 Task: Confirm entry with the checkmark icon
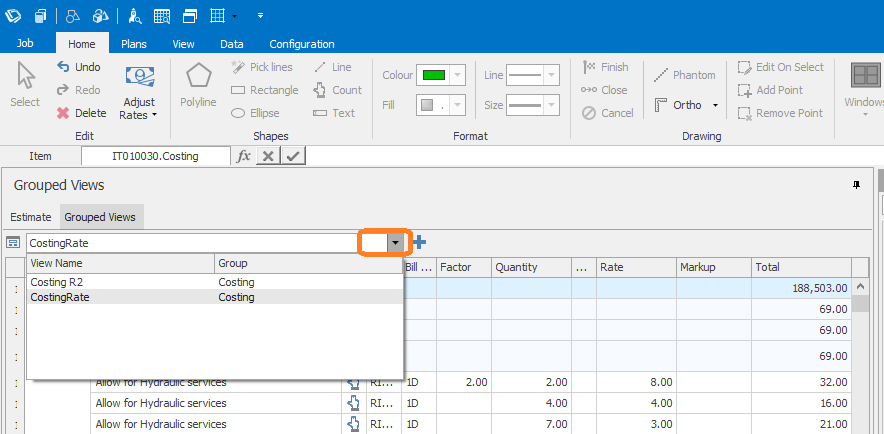point(293,156)
